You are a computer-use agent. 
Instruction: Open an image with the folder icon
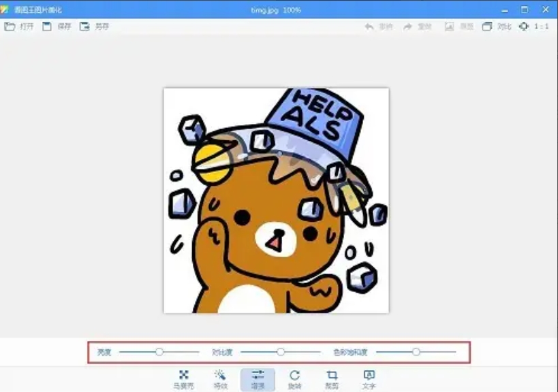(x=10, y=27)
